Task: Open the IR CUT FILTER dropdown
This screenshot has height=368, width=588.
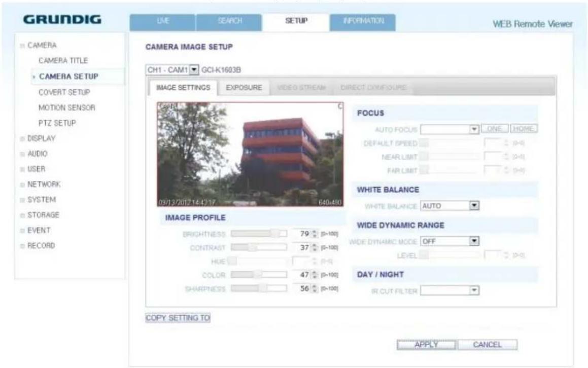Action: [449, 290]
